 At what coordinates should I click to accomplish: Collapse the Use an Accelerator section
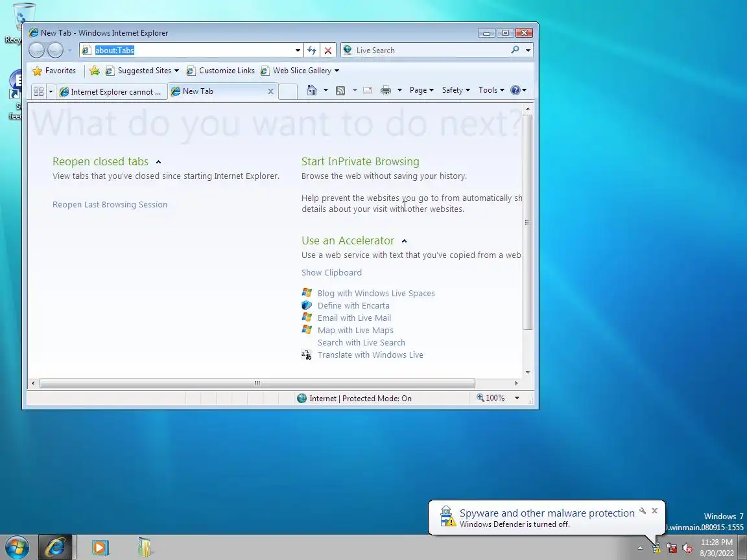click(x=404, y=241)
